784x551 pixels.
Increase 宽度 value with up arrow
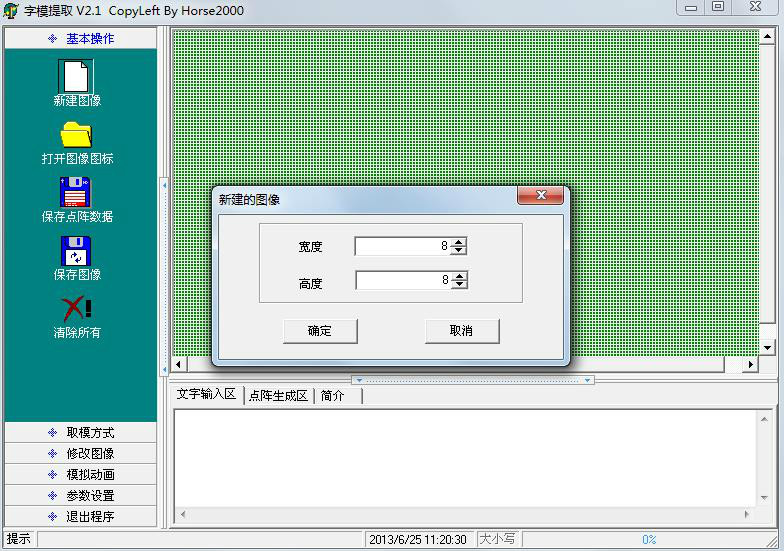(x=459, y=242)
